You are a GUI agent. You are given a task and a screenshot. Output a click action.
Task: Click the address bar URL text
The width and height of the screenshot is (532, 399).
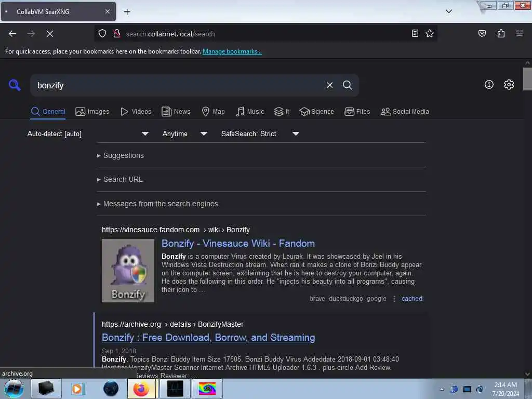click(x=170, y=34)
